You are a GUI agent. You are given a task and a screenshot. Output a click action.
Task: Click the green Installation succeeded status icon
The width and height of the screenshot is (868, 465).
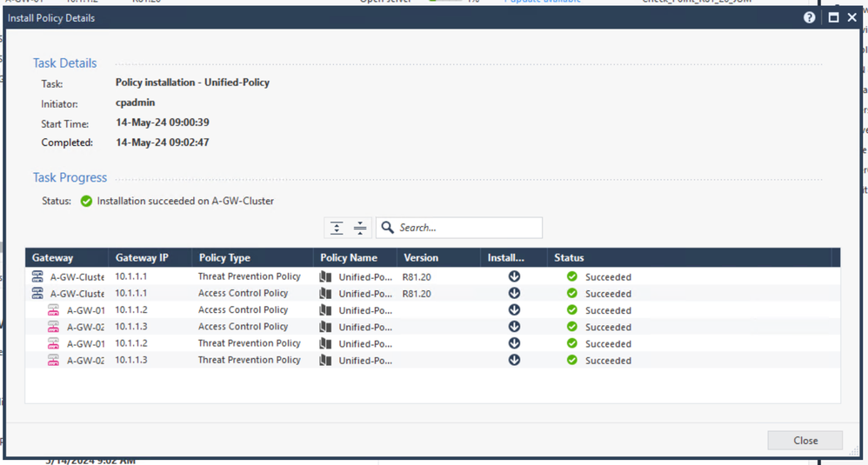(x=86, y=201)
